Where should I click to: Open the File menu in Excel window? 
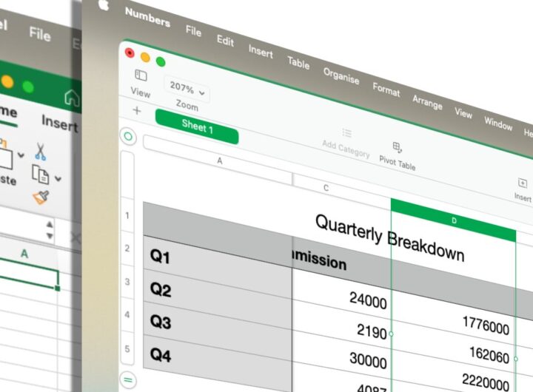[40, 34]
